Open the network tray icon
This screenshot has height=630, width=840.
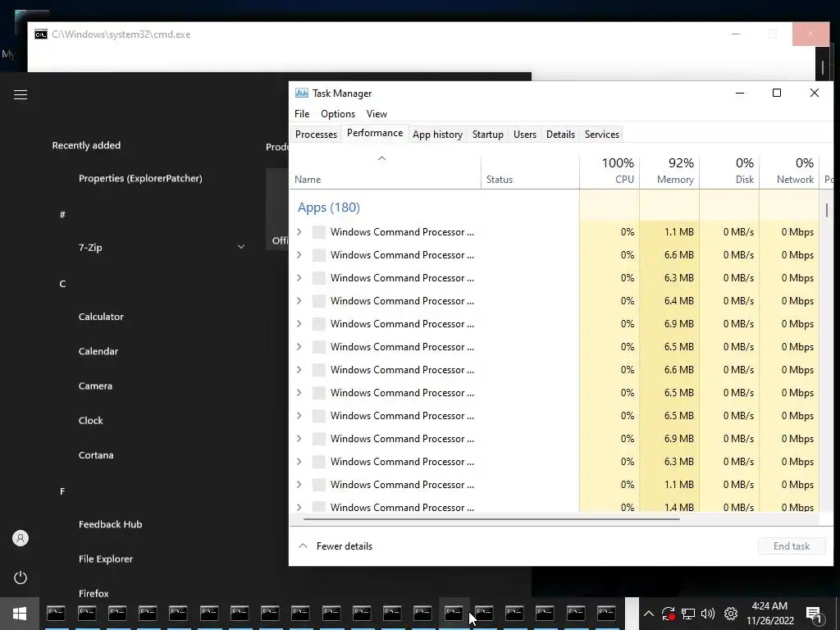pos(688,614)
